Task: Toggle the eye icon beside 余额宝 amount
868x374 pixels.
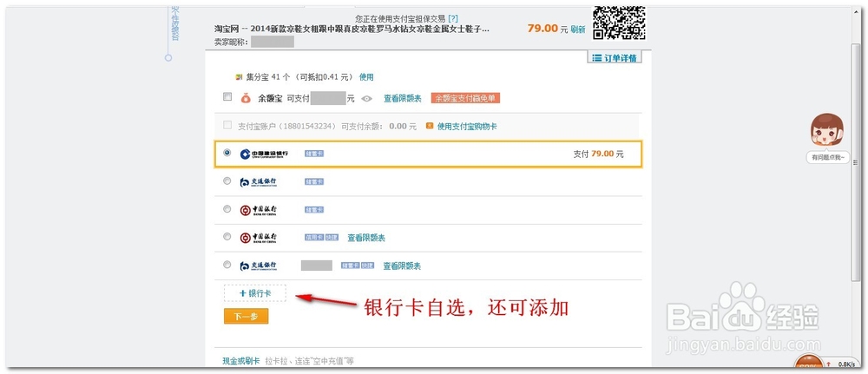Action: [366, 98]
